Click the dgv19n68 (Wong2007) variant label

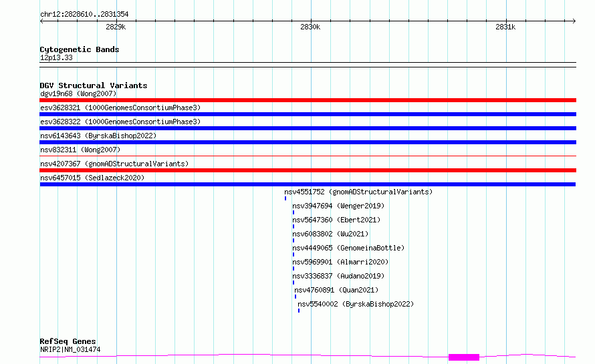(x=78, y=94)
